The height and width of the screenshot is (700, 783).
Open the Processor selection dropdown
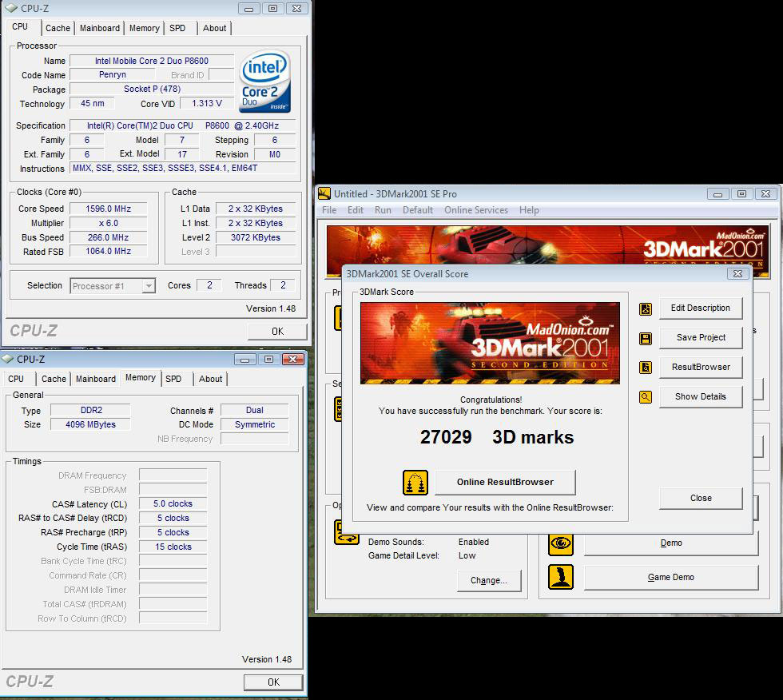tap(148, 286)
